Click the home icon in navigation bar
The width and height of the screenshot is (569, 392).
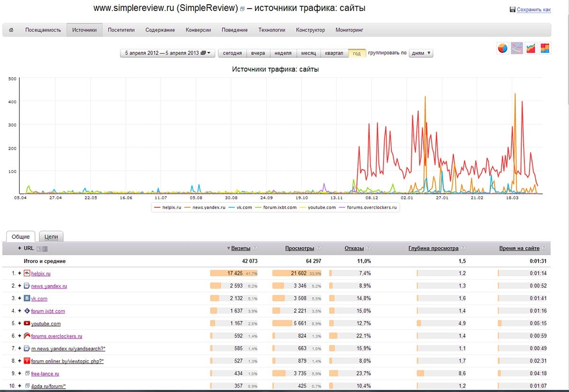point(11,30)
